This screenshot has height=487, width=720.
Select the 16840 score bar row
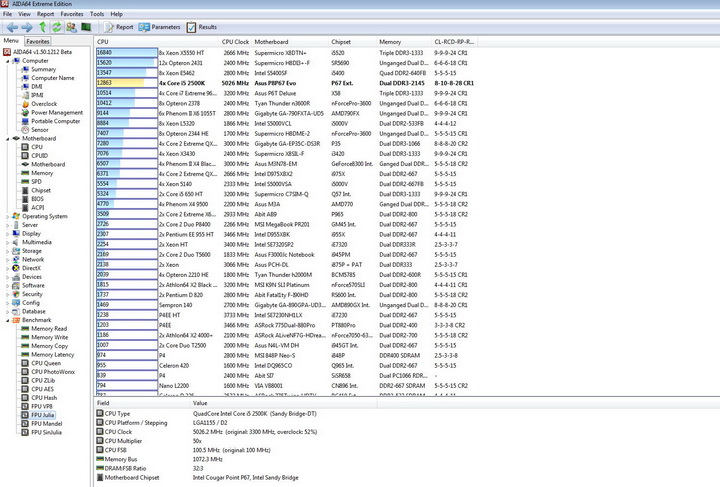click(x=127, y=53)
